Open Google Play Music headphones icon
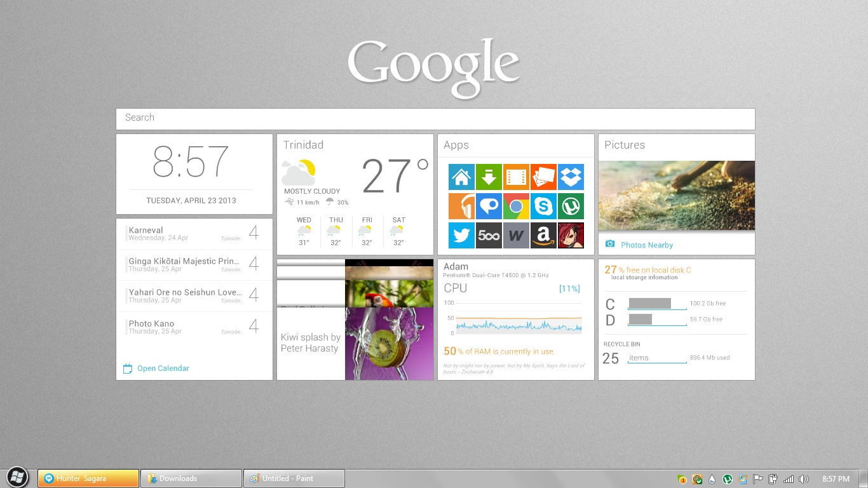868x488 pixels. coord(461,206)
